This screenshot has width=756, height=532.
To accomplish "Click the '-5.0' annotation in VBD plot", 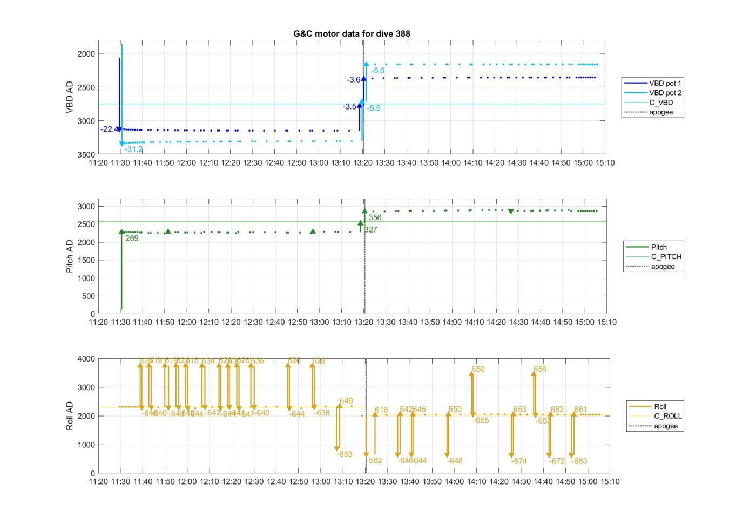I will pos(378,71).
